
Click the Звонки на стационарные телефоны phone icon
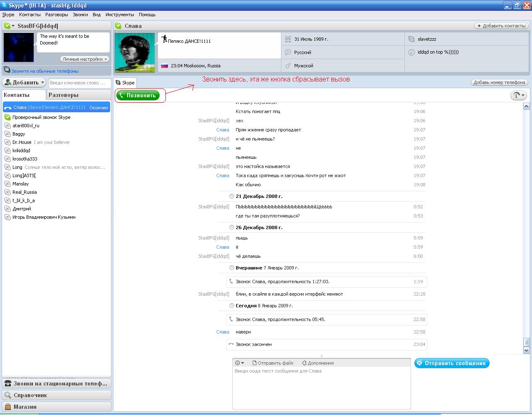coord(8,383)
